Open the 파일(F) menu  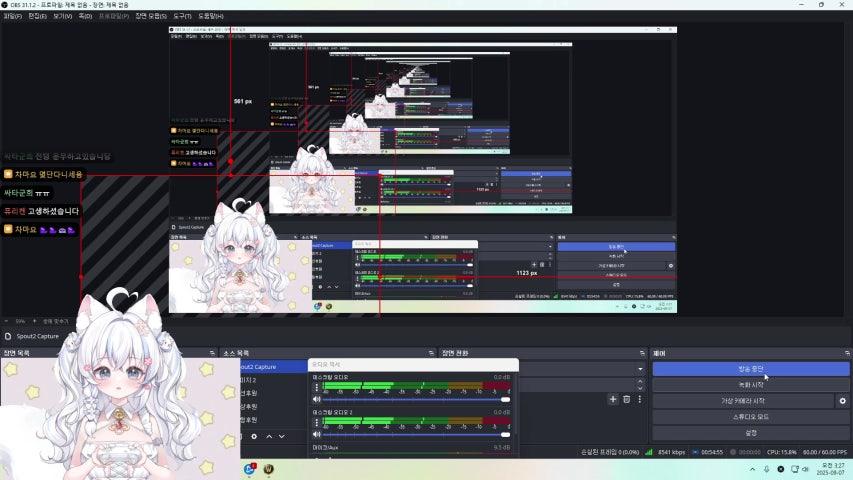12,16
